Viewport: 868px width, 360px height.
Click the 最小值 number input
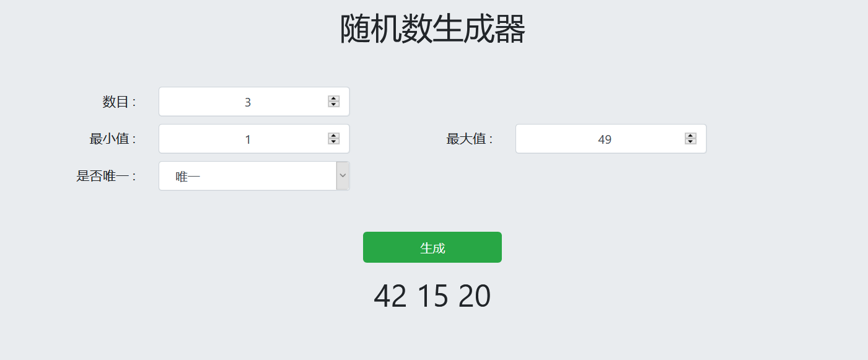coord(248,138)
